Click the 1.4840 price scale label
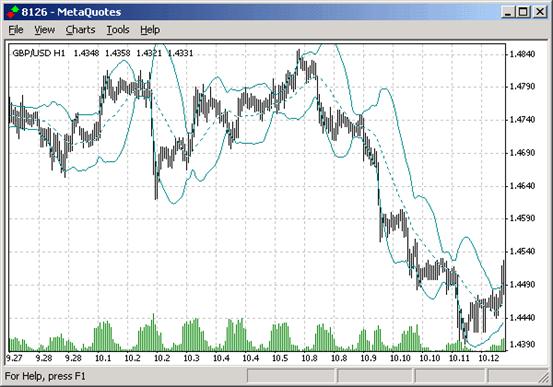The image size is (553, 387). point(522,54)
